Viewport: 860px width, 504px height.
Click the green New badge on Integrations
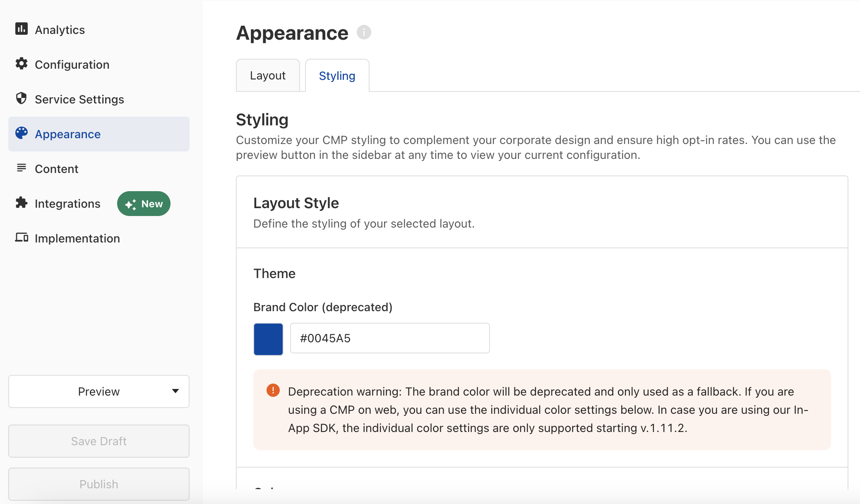[x=144, y=204]
